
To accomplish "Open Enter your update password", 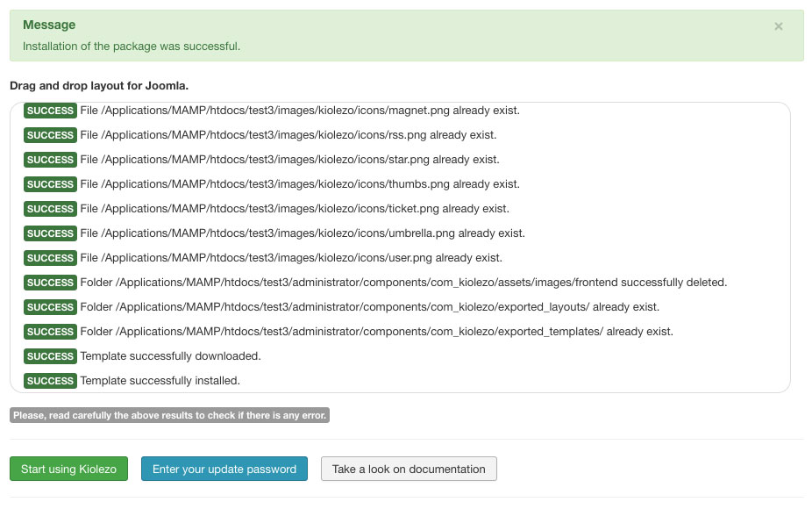I will tap(224, 469).
